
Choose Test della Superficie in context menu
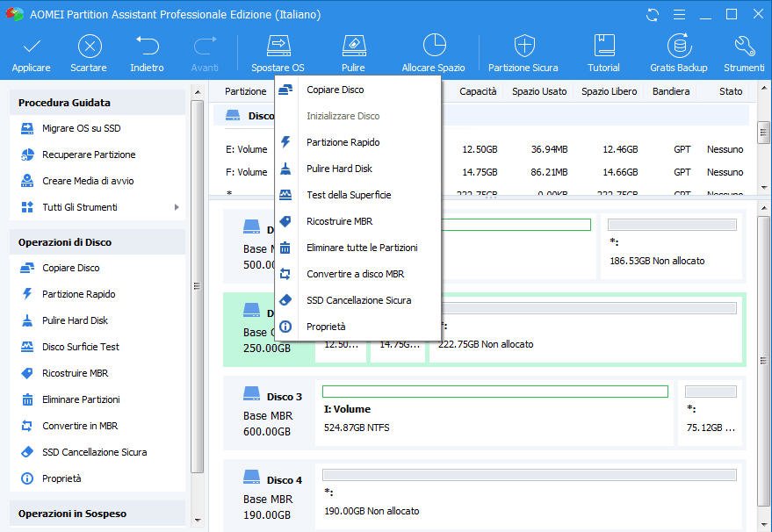pyautogui.click(x=357, y=195)
